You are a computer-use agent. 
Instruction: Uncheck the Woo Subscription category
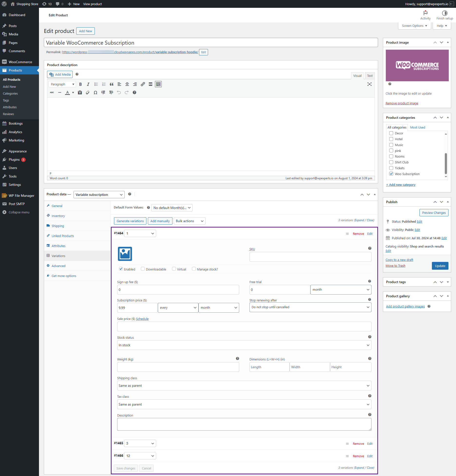point(391,174)
